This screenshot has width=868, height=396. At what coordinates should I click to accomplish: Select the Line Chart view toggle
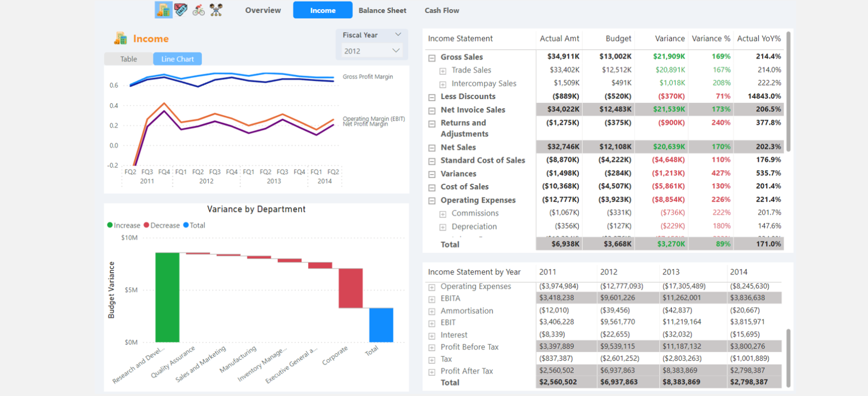pyautogui.click(x=177, y=59)
